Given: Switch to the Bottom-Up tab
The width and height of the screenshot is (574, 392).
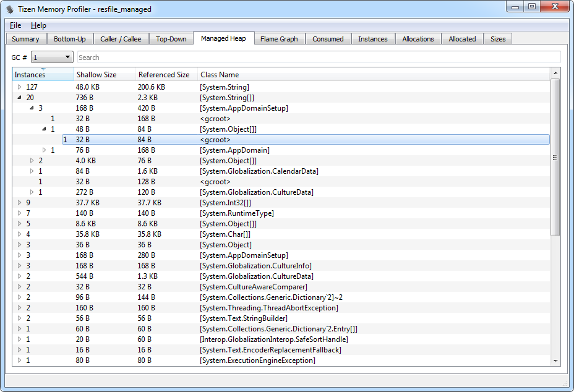Looking at the screenshot, I should click(x=70, y=38).
